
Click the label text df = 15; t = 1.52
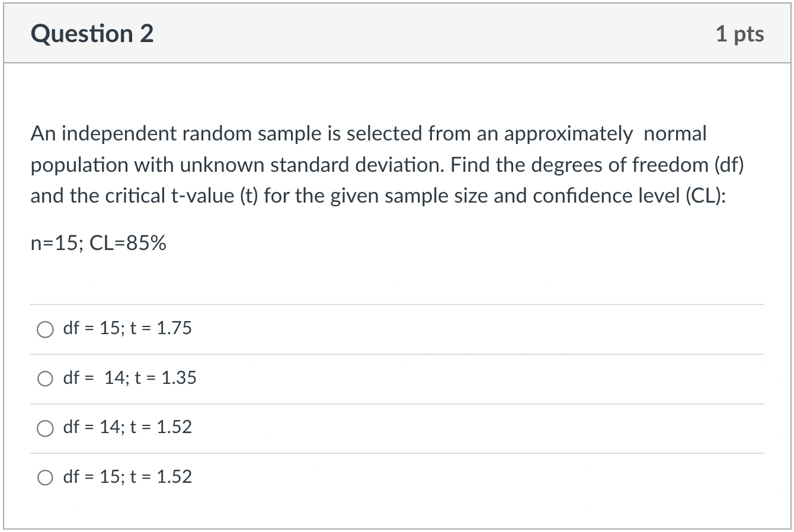[x=127, y=476]
